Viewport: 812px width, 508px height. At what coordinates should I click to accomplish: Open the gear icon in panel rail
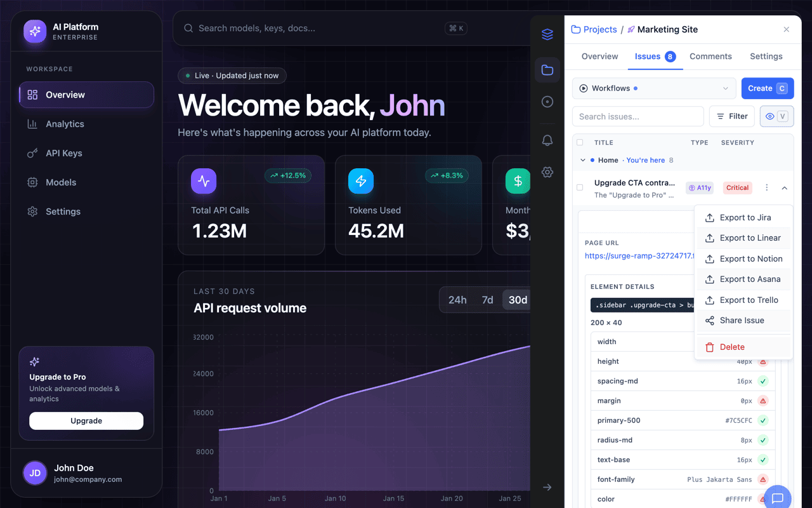[547, 172]
